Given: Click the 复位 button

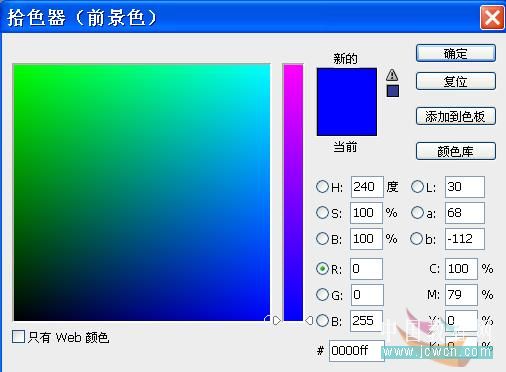Looking at the screenshot, I should tap(456, 81).
